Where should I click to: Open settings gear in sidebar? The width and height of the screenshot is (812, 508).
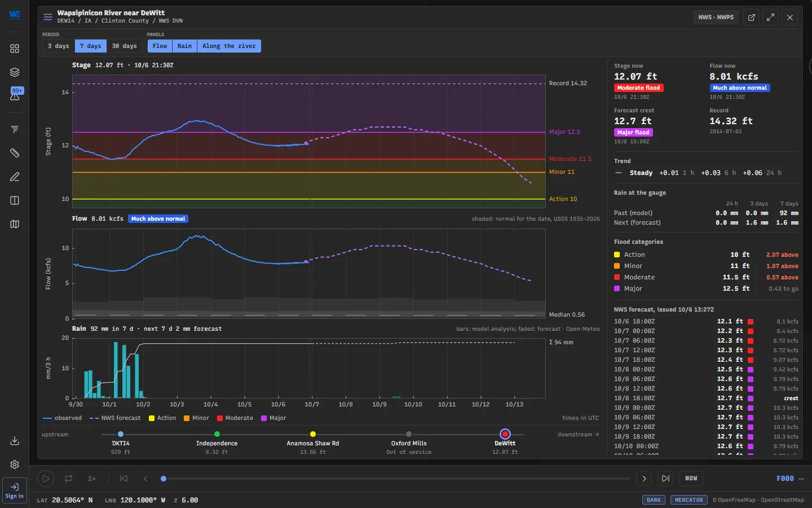point(15,465)
